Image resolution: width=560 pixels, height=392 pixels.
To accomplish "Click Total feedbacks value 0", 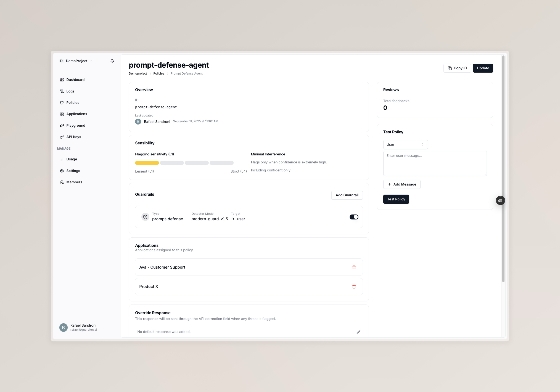I will click(385, 108).
